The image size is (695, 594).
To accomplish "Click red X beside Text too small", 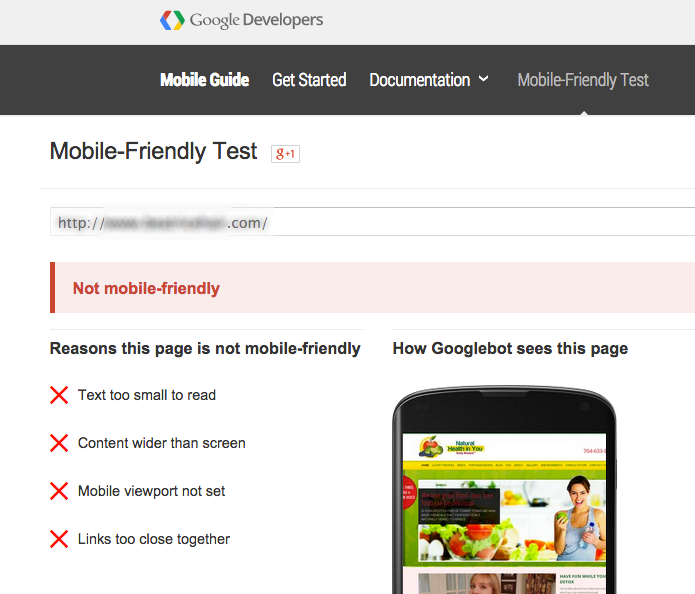I will [59, 395].
